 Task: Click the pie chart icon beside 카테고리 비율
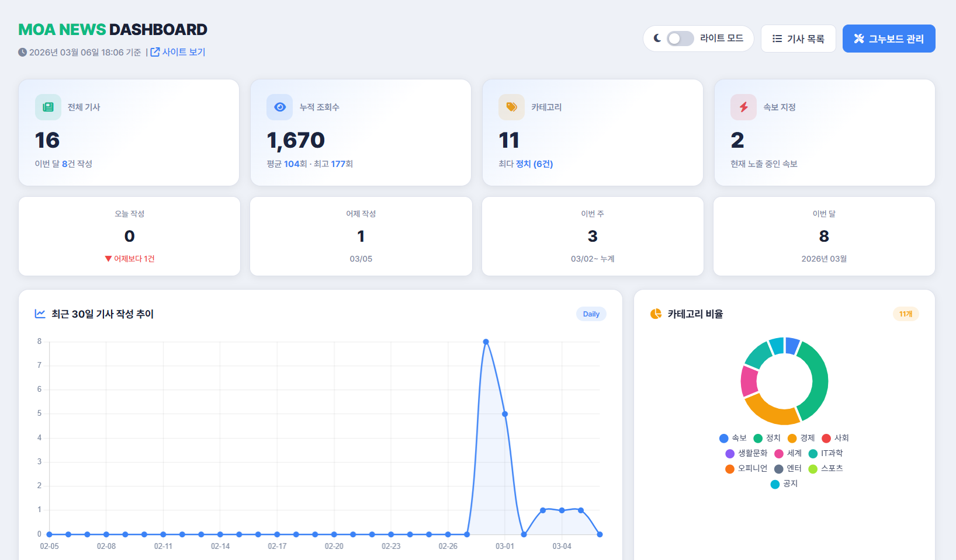click(x=656, y=314)
